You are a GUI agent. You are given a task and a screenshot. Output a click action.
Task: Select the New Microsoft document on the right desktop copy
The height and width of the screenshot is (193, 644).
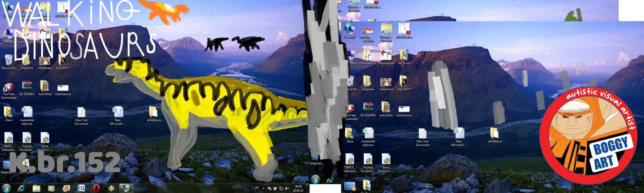point(459,137)
